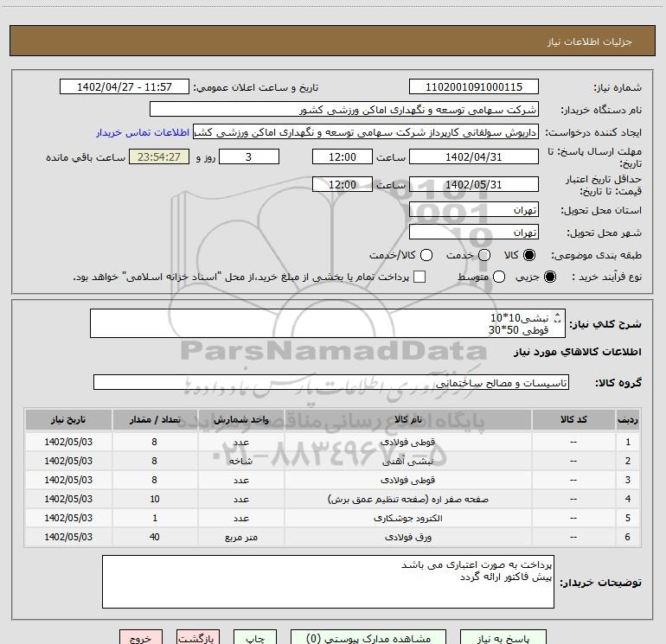
Task: Click delivery province field تهران
Action: (x=474, y=209)
